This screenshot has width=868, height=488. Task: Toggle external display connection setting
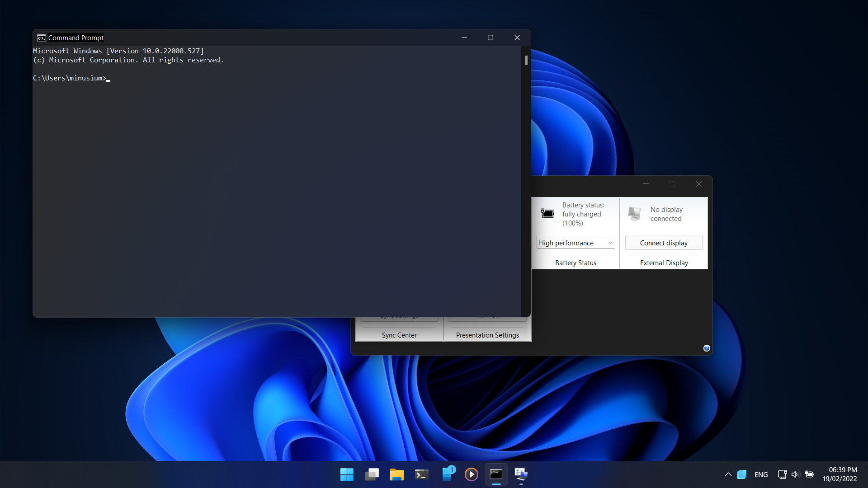point(664,243)
